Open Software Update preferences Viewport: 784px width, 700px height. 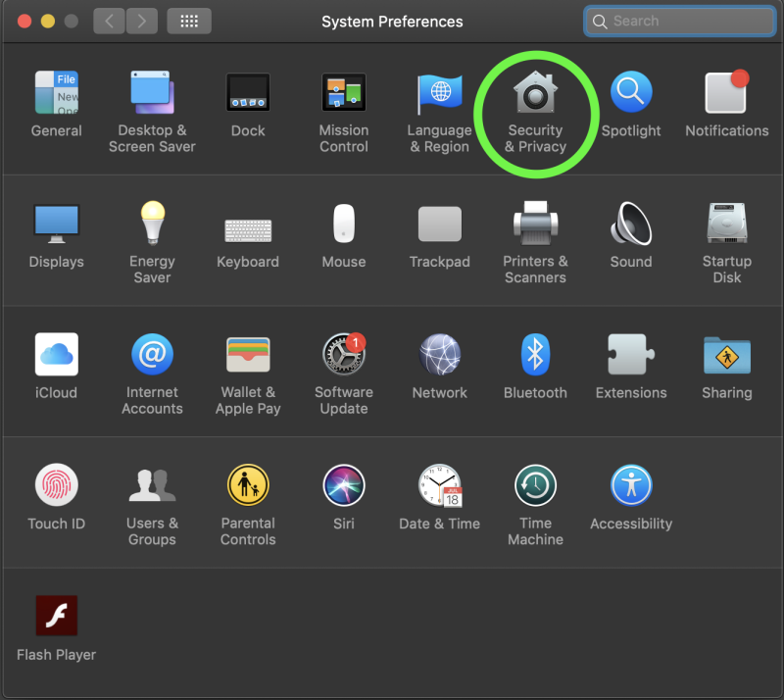pyautogui.click(x=344, y=354)
